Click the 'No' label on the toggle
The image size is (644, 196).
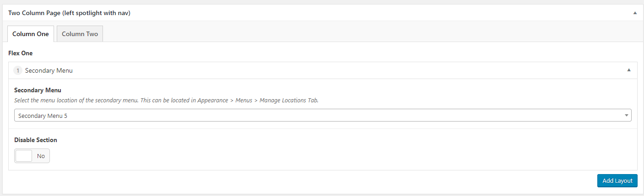pyautogui.click(x=41, y=156)
